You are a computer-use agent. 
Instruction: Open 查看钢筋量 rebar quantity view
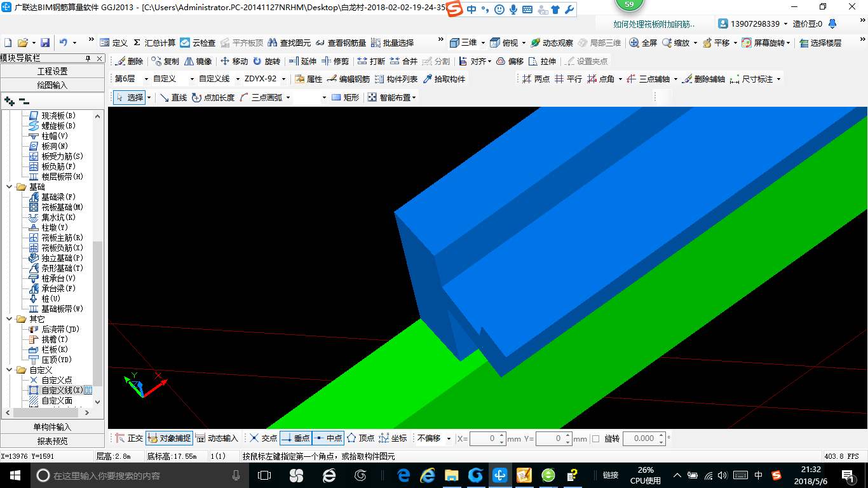341,43
